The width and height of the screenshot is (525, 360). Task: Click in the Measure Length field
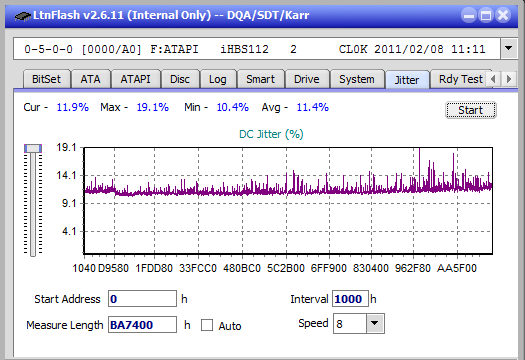point(142,325)
